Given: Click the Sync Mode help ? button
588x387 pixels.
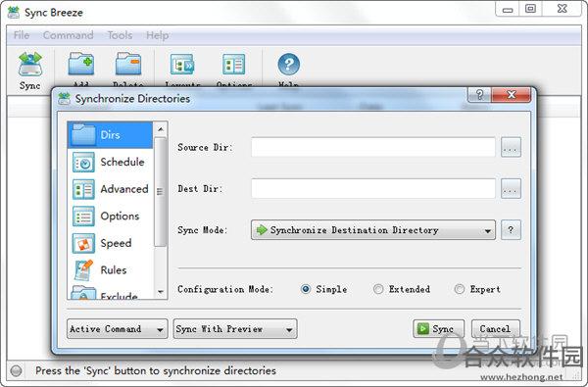Looking at the screenshot, I should click(511, 230).
